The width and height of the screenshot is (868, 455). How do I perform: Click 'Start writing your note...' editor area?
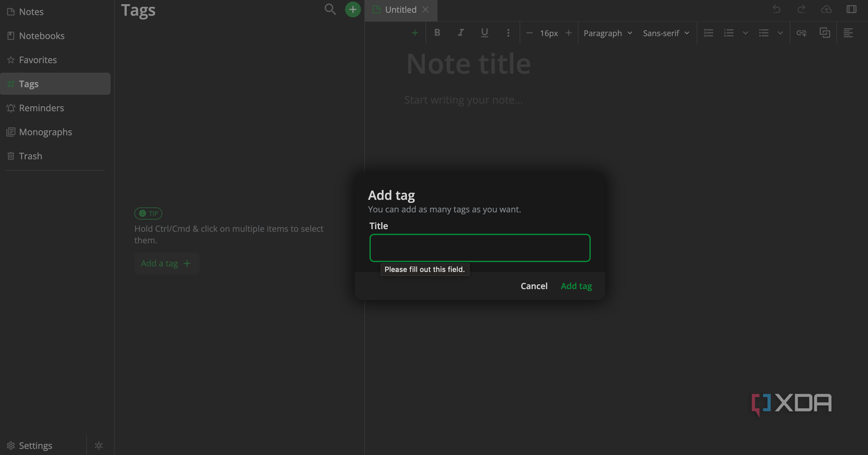(x=464, y=100)
